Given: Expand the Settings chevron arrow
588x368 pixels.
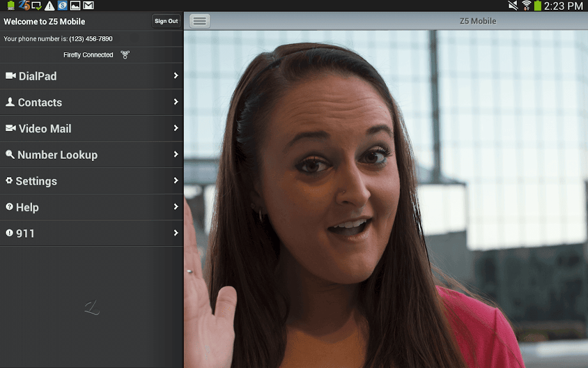Looking at the screenshot, I should 176,180.
